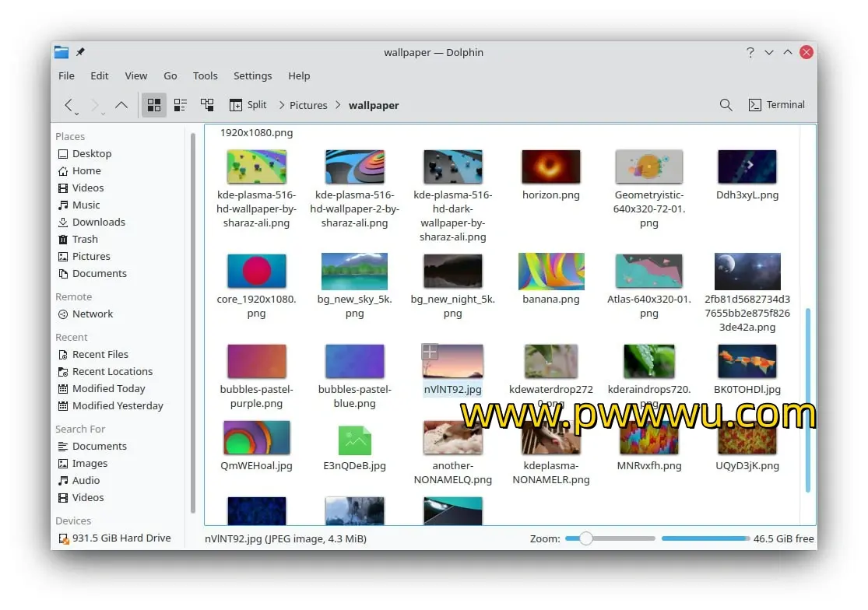Click the pin icon in title bar
The image size is (868, 610).
80,52
